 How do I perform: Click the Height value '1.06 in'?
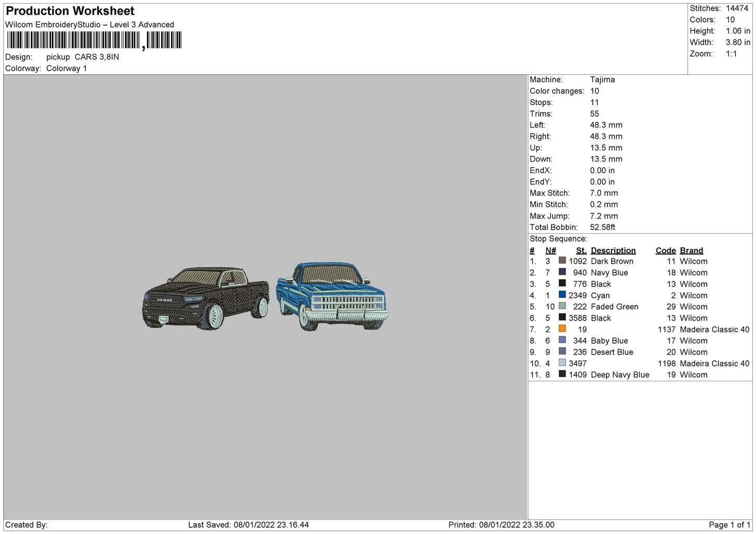click(x=738, y=31)
